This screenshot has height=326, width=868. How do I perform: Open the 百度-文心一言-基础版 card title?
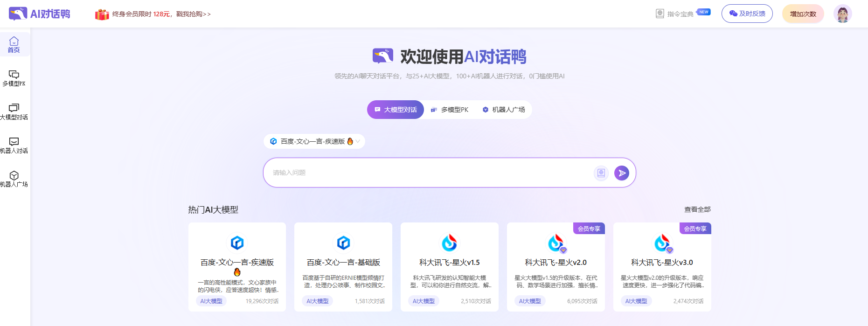point(343,263)
